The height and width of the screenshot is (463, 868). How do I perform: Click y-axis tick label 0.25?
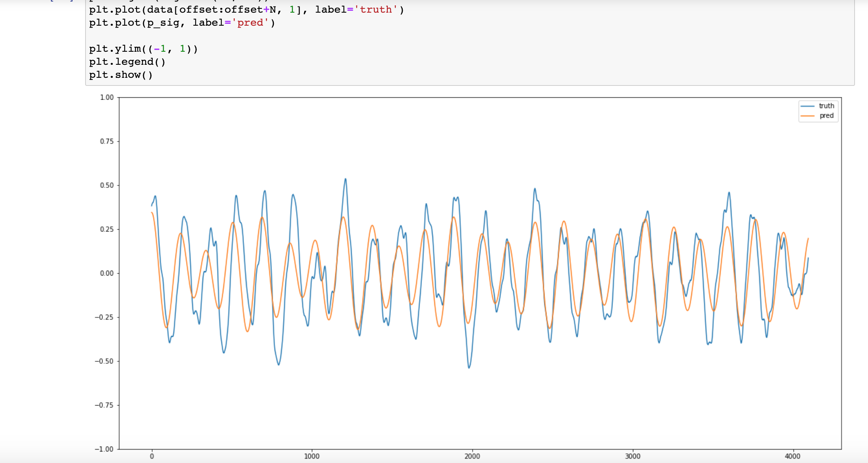pos(107,229)
